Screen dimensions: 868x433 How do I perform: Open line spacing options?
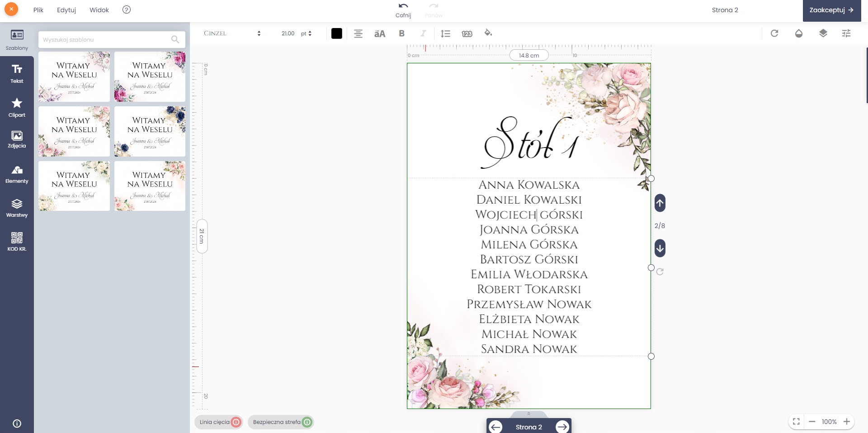pos(445,33)
